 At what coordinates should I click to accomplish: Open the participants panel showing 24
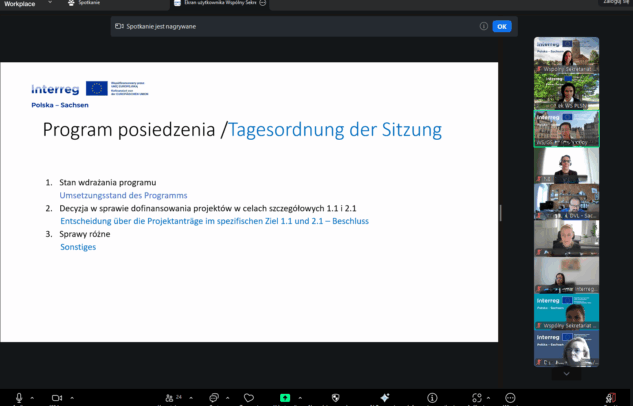pyautogui.click(x=174, y=398)
